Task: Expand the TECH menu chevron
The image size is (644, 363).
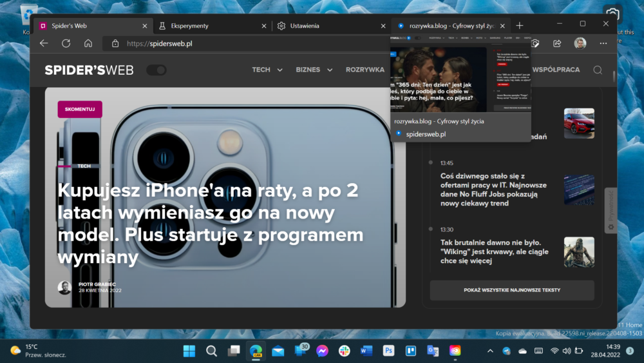Action: pos(279,70)
